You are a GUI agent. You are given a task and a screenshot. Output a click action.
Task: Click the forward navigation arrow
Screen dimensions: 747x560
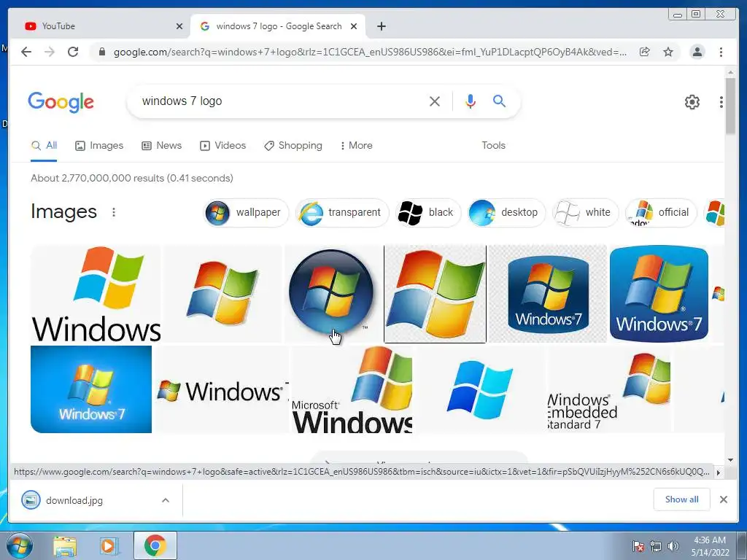[x=50, y=52]
